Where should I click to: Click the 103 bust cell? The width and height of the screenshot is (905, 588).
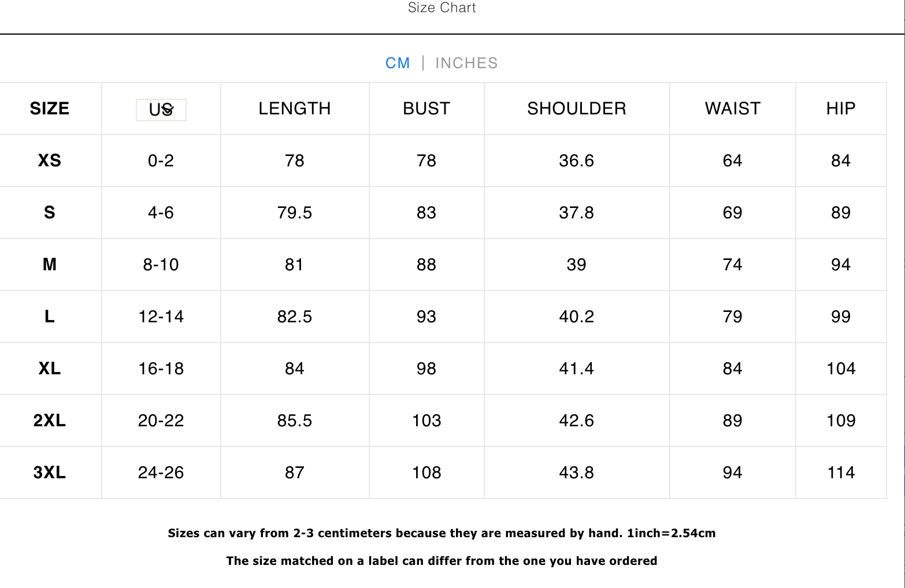tap(426, 420)
